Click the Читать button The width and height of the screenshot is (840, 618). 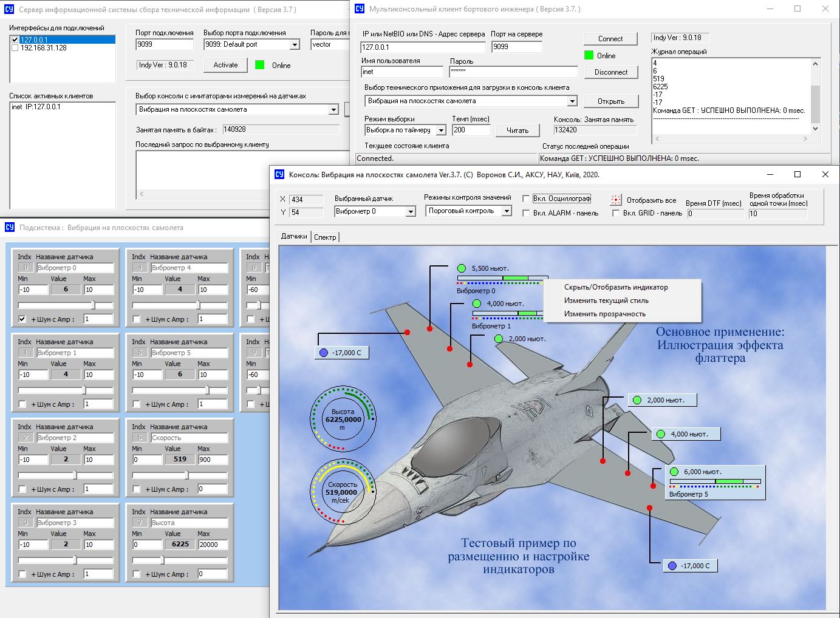[517, 131]
